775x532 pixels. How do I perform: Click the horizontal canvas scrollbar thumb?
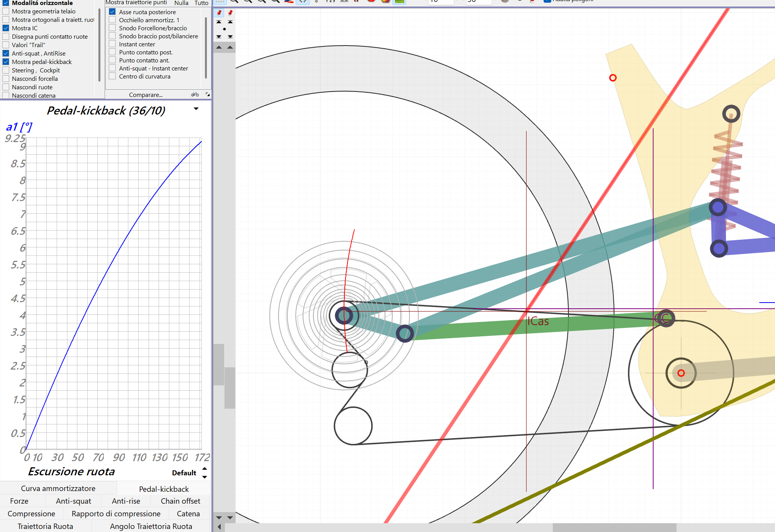coord(614,527)
